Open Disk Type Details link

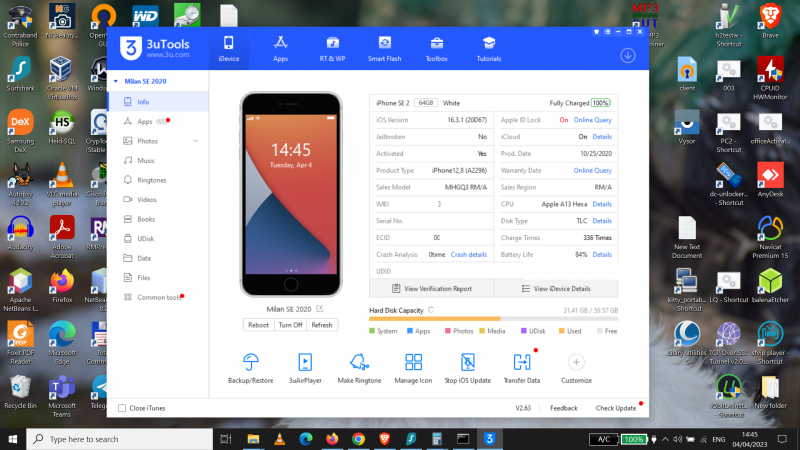tap(602, 221)
